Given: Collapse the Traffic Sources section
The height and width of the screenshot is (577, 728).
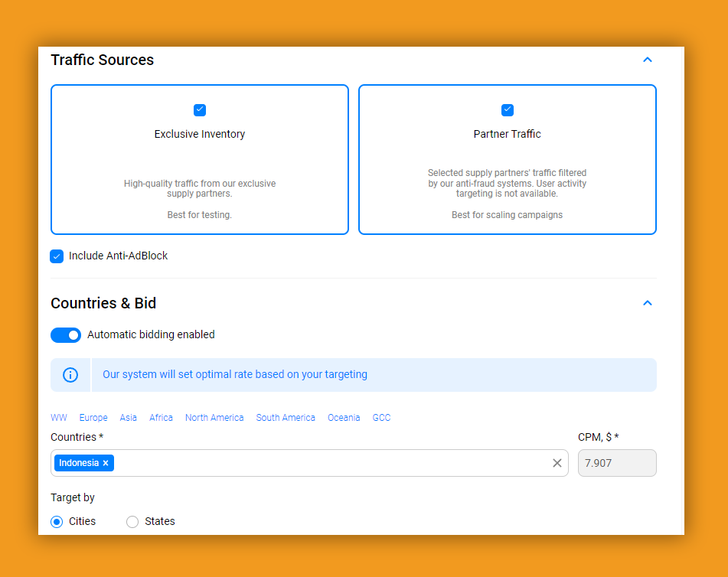Looking at the screenshot, I should click(x=647, y=60).
